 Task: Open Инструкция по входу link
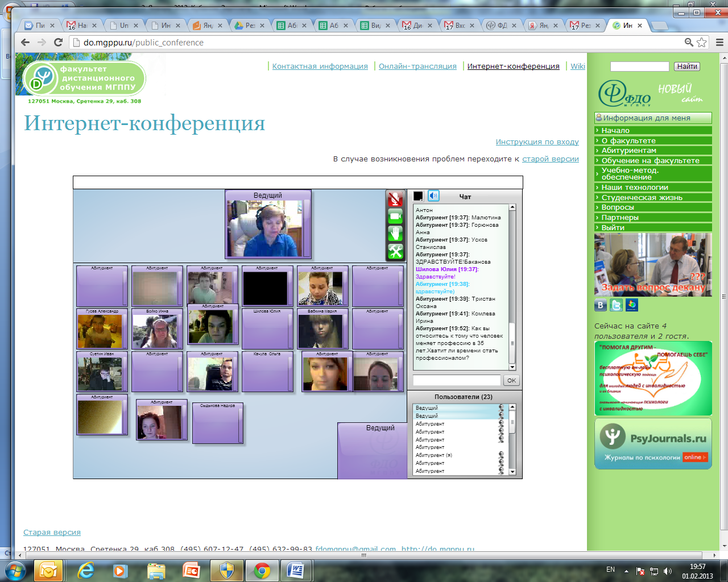[x=537, y=142]
